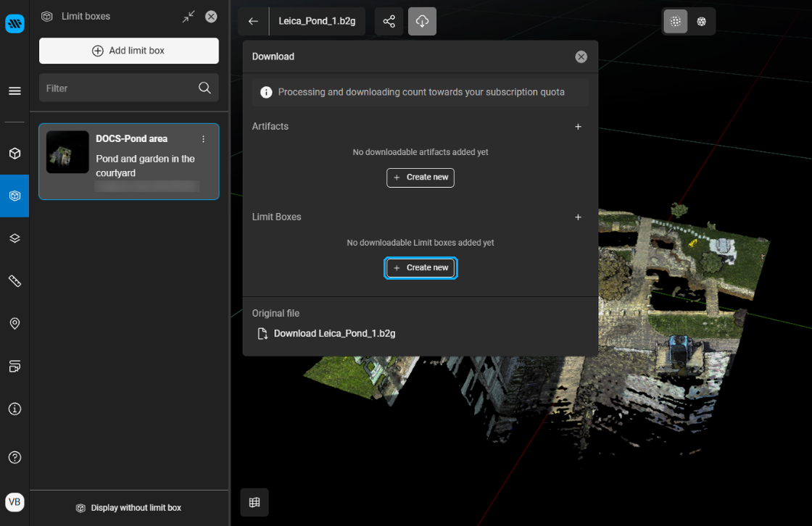Add an artifact with the plus icon

(578, 126)
